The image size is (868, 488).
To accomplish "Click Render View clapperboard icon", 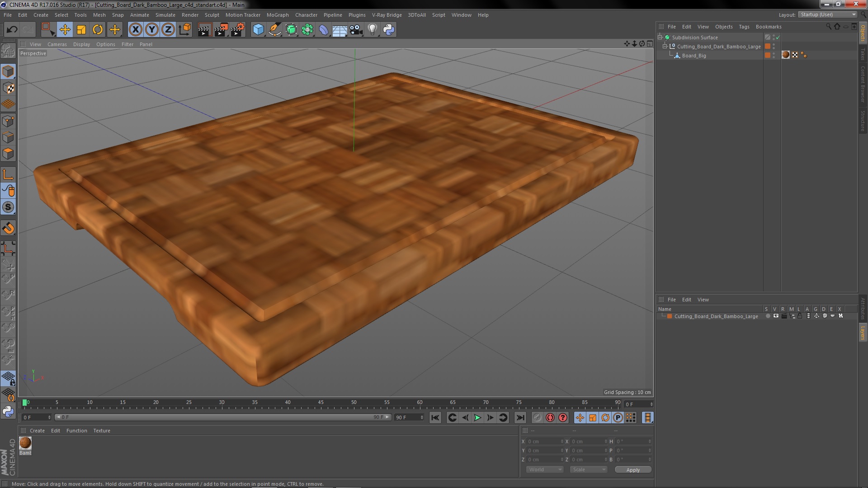I will point(204,30).
